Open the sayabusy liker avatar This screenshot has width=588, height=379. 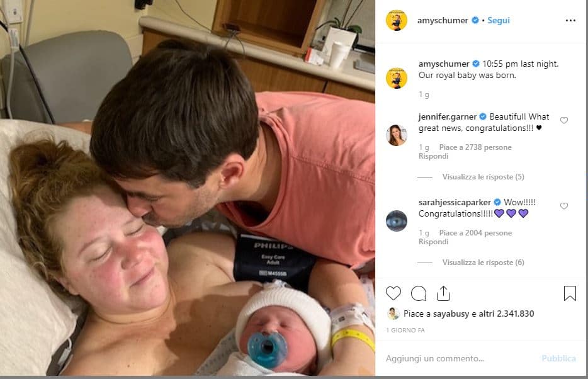pyautogui.click(x=393, y=314)
